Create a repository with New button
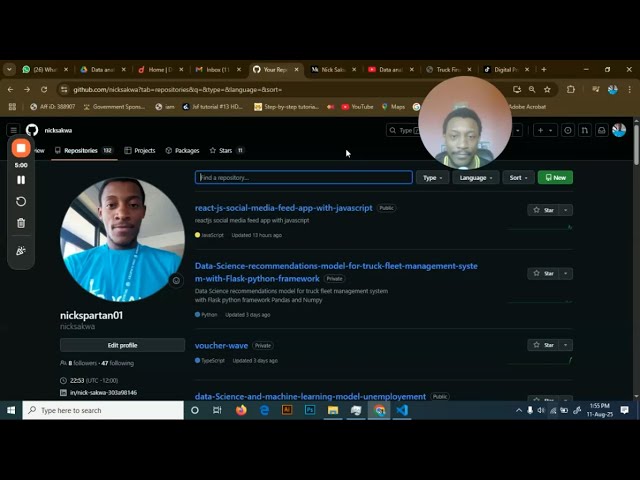Image resolution: width=640 pixels, height=480 pixels. (x=555, y=178)
